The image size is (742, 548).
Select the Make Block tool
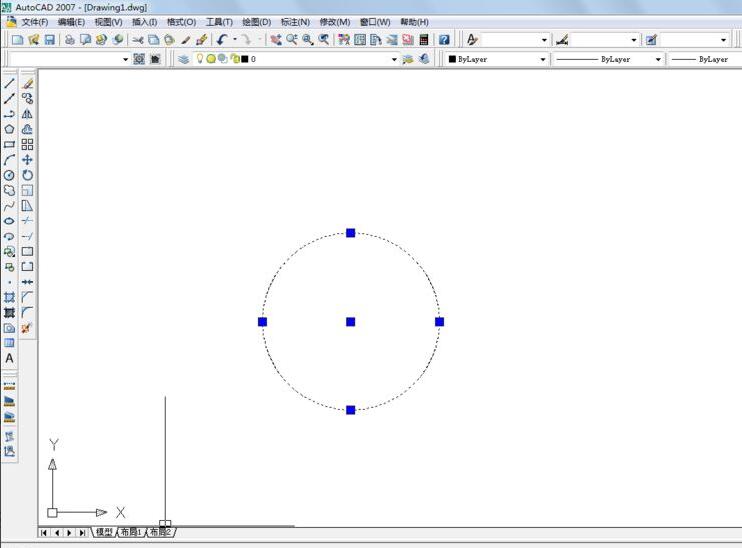coord(9,267)
